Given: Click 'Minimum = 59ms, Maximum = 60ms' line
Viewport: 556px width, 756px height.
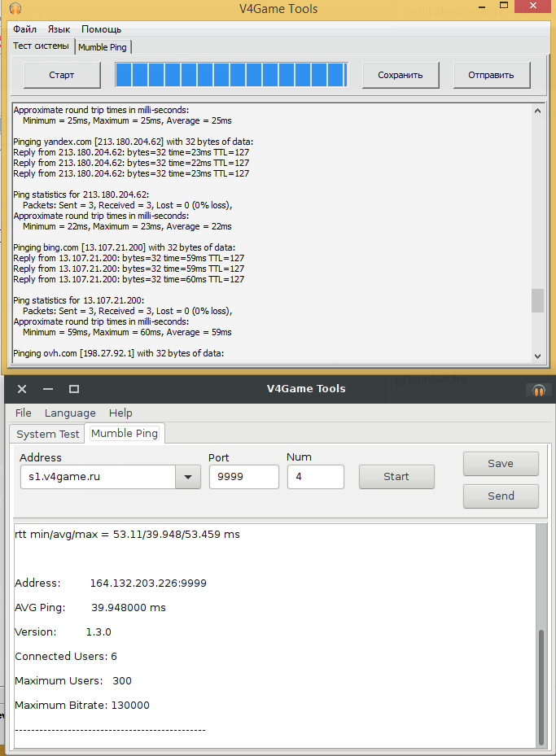Looking at the screenshot, I should pos(127,332).
